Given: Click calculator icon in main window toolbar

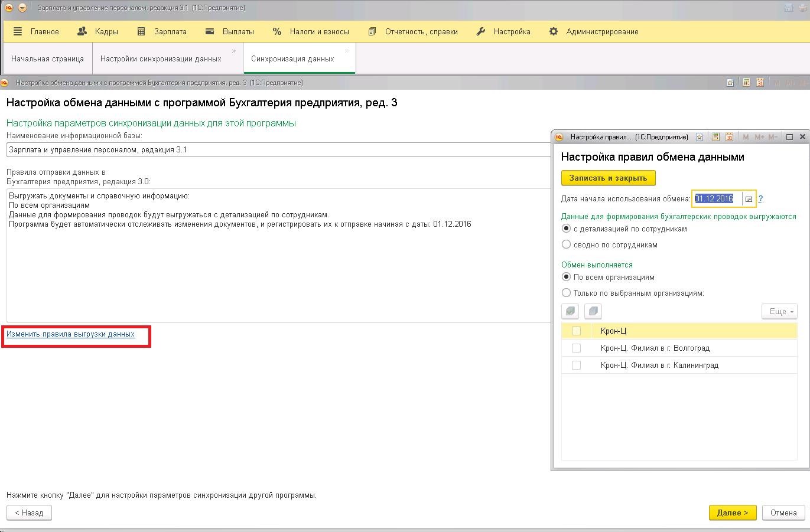Looking at the screenshot, I should (x=746, y=83).
